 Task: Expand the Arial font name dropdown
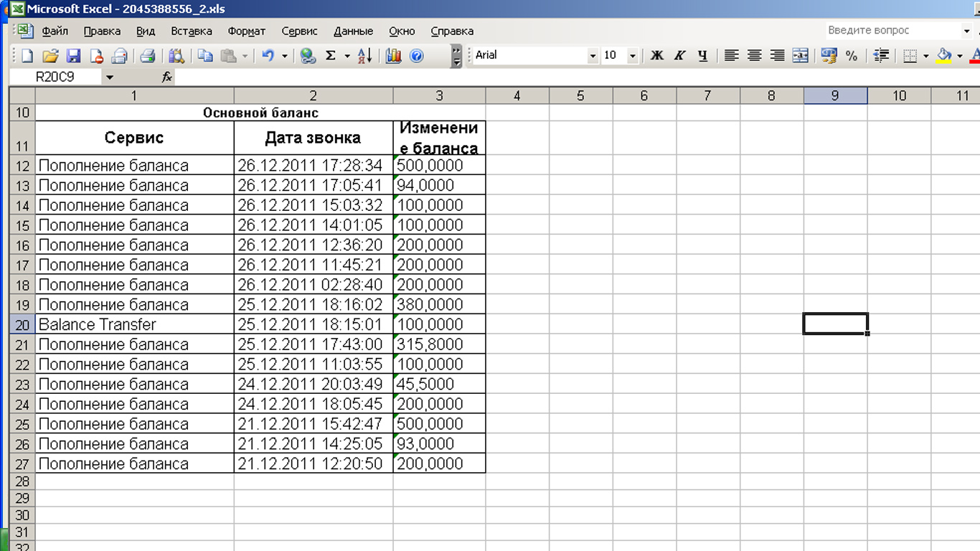(x=593, y=56)
